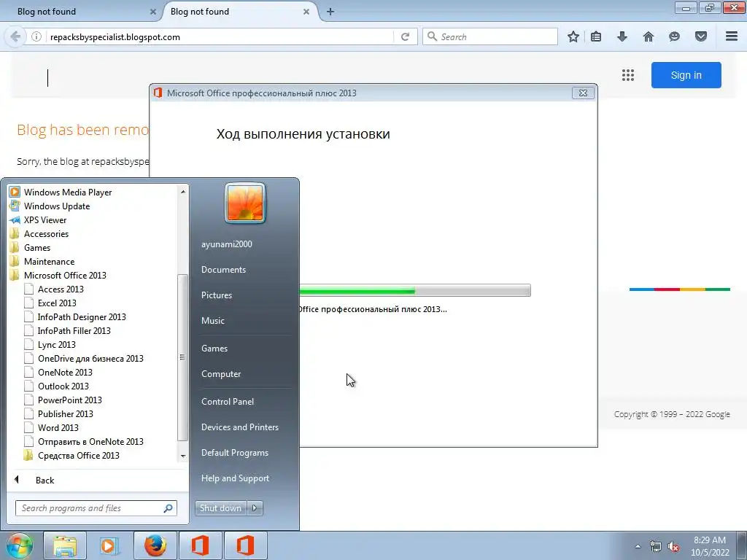This screenshot has height=560, width=747.
Task: Open the Google apps grid icon
Action: coord(628,75)
